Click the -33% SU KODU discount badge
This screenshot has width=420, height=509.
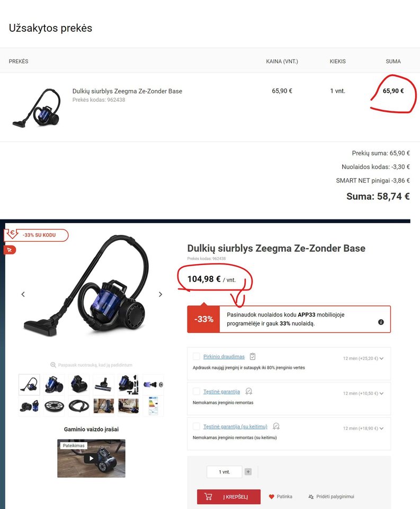click(36, 235)
